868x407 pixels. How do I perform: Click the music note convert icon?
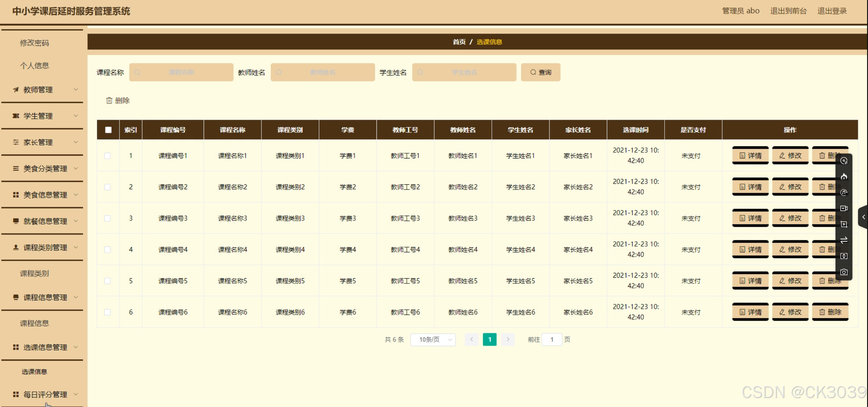point(843,193)
